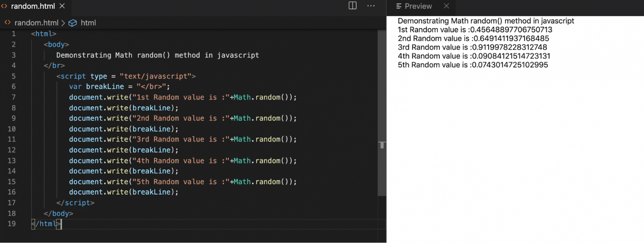Place cursor on the script type attribute
The image size is (644, 243).
point(98,76)
